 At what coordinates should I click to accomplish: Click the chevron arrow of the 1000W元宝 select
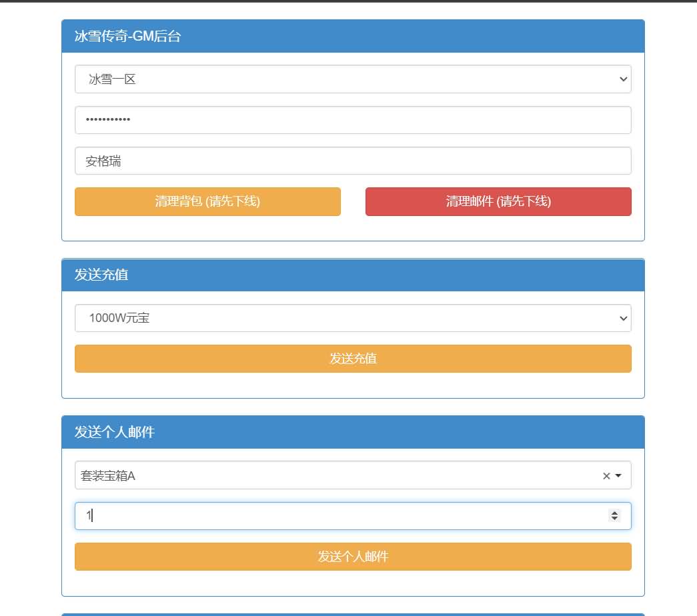(623, 319)
